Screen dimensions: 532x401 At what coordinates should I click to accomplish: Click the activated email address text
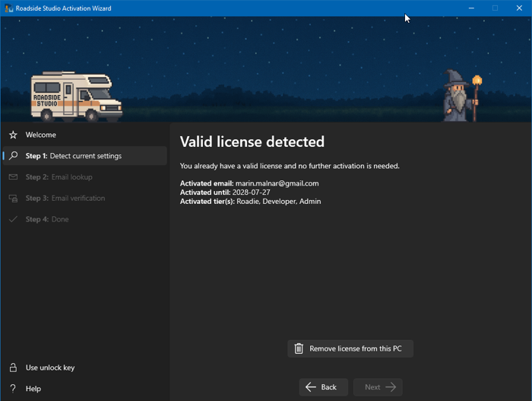point(277,183)
